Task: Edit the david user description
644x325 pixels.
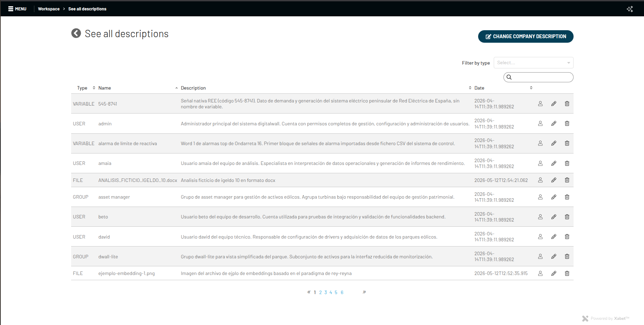Action: (554, 236)
